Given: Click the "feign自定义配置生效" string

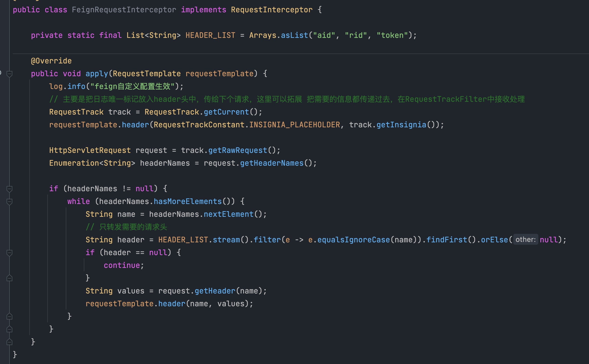Looking at the screenshot, I should (x=132, y=86).
